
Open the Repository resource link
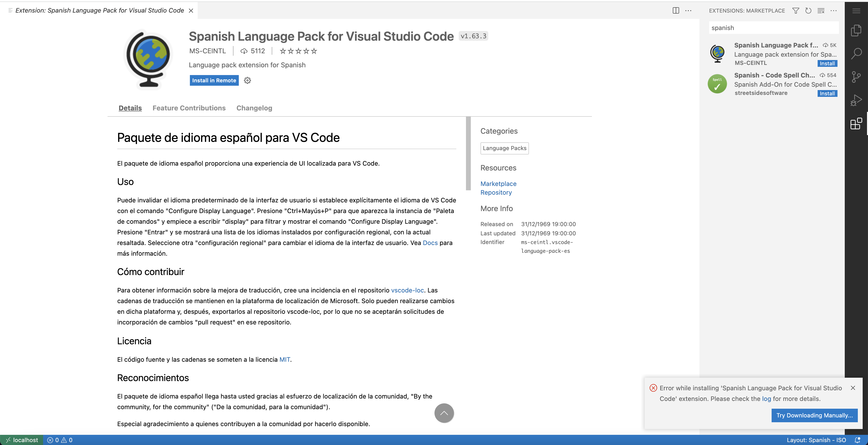tap(496, 193)
